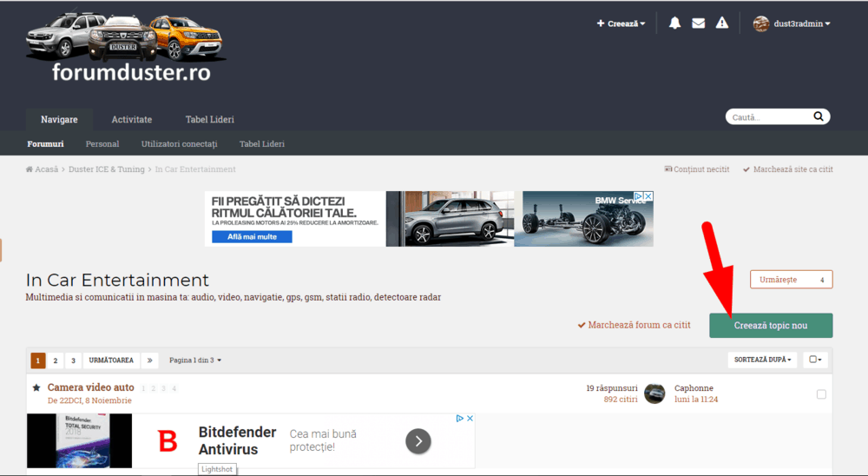Click Caphonne's avatar on last post
The height and width of the screenshot is (476, 868).
click(655, 393)
